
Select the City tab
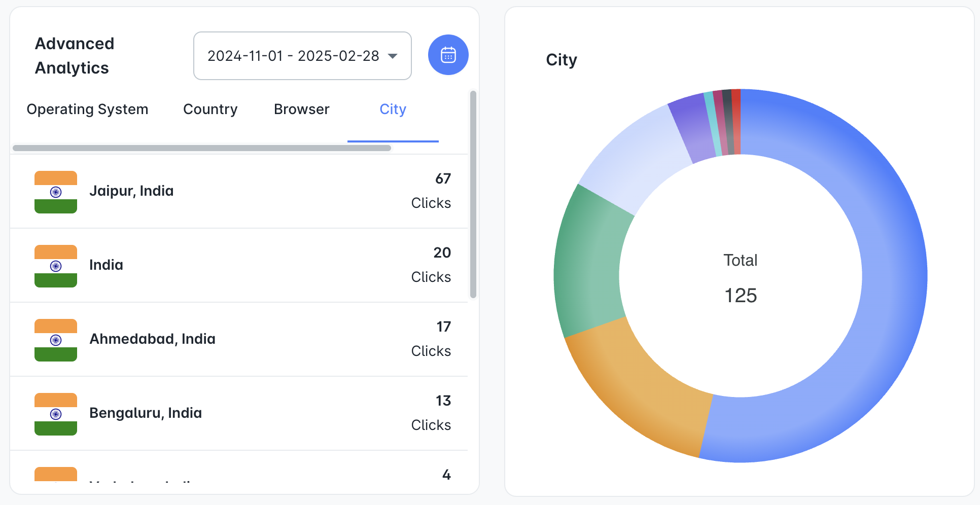[x=393, y=110]
